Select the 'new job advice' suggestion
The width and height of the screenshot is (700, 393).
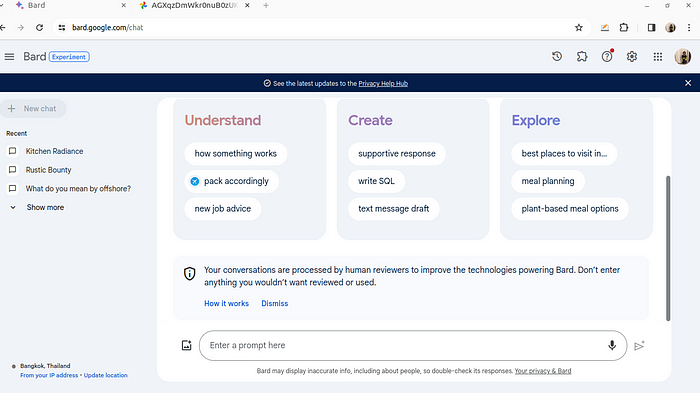click(x=223, y=209)
